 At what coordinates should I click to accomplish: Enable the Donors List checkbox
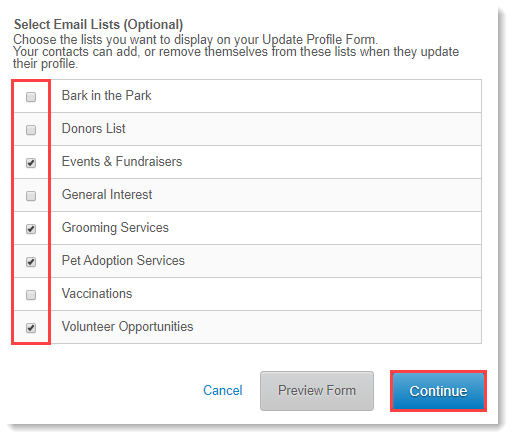pos(31,130)
